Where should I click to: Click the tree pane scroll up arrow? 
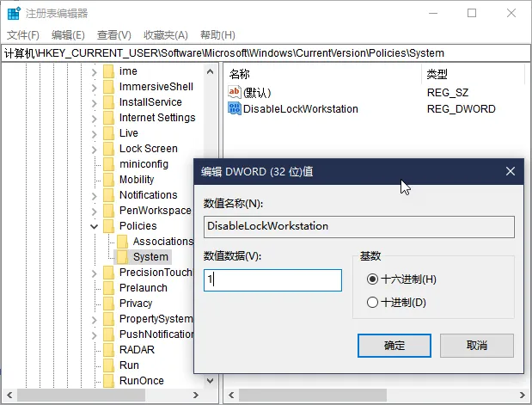[210, 71]
